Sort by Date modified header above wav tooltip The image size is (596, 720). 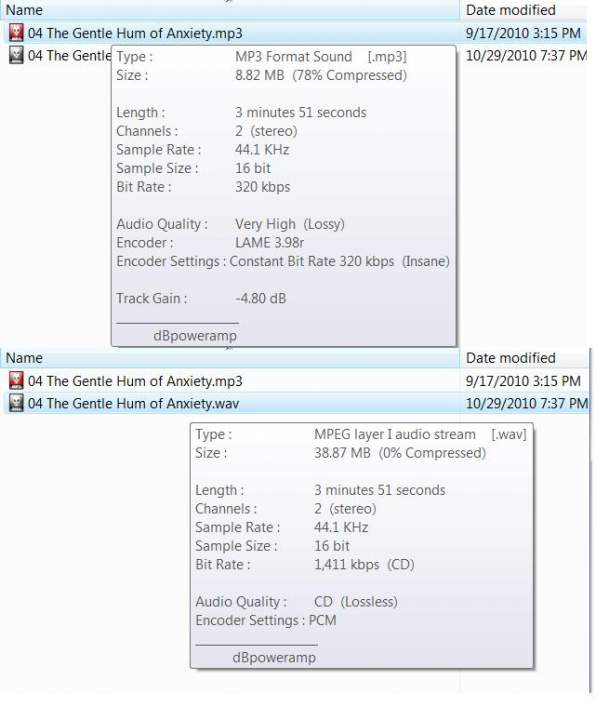(510, 358)
